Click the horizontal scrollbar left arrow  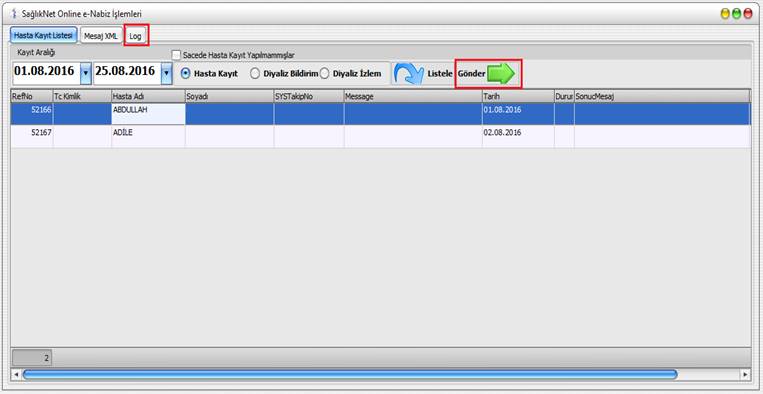tap(16, 375)
